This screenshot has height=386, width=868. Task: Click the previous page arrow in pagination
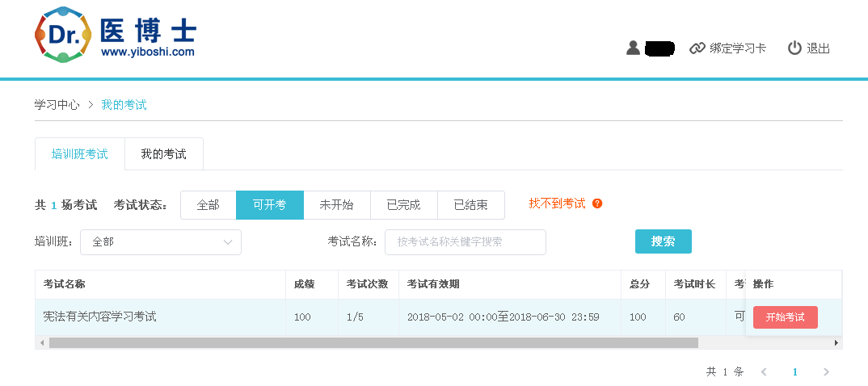pyautogui.click(x=764, y=371)
